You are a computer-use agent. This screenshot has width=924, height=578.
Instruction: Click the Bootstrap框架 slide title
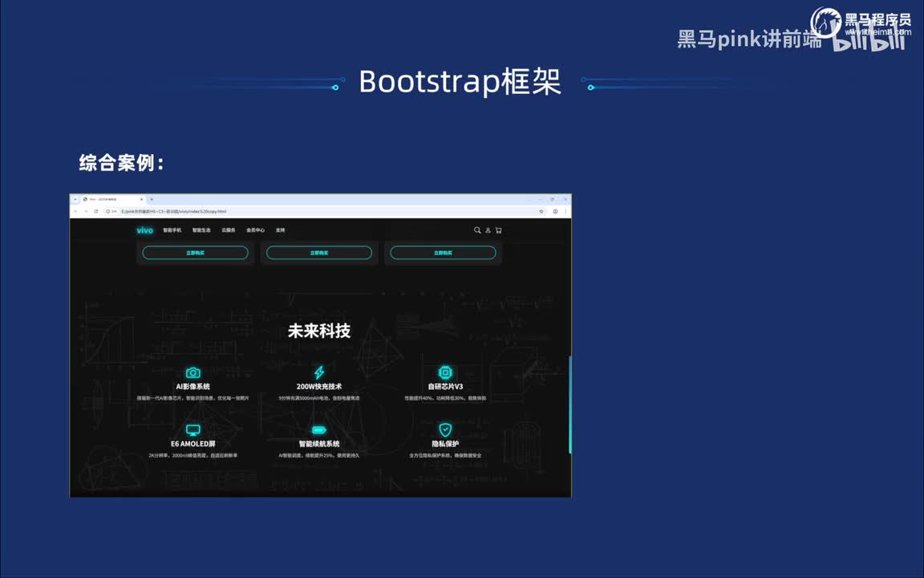click(460, 81)
